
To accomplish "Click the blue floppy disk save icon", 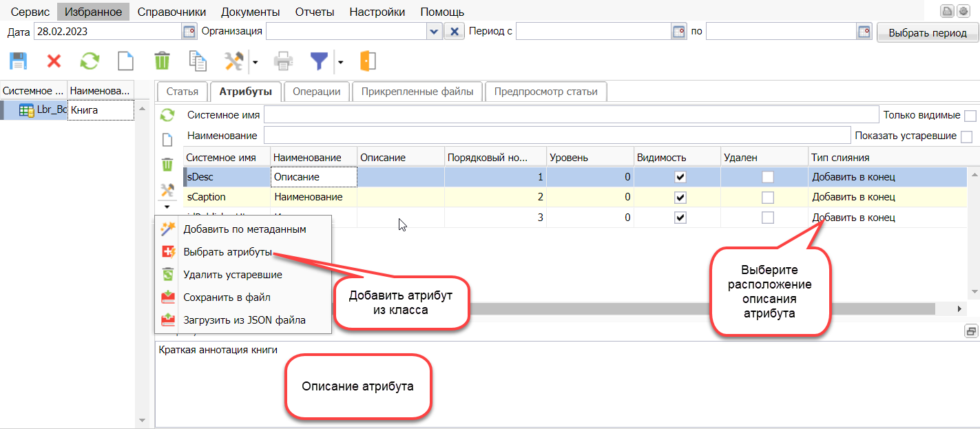I will point(18,61).
